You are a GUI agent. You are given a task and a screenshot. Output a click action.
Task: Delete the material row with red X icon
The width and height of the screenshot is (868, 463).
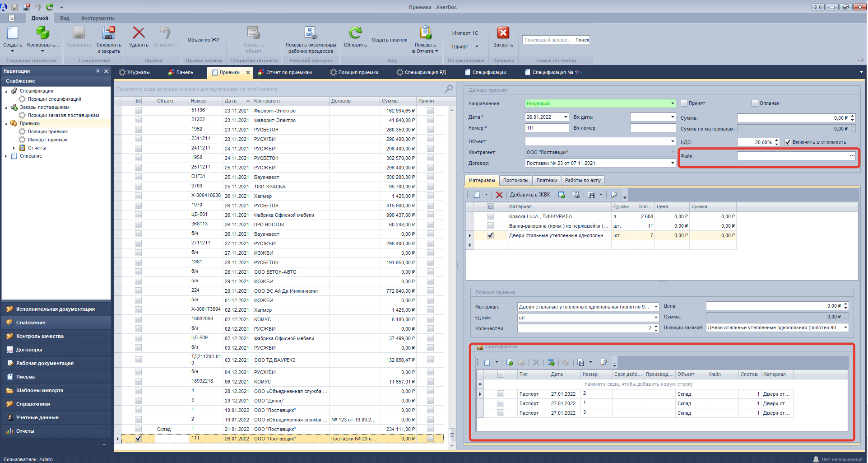click(499, 195)
